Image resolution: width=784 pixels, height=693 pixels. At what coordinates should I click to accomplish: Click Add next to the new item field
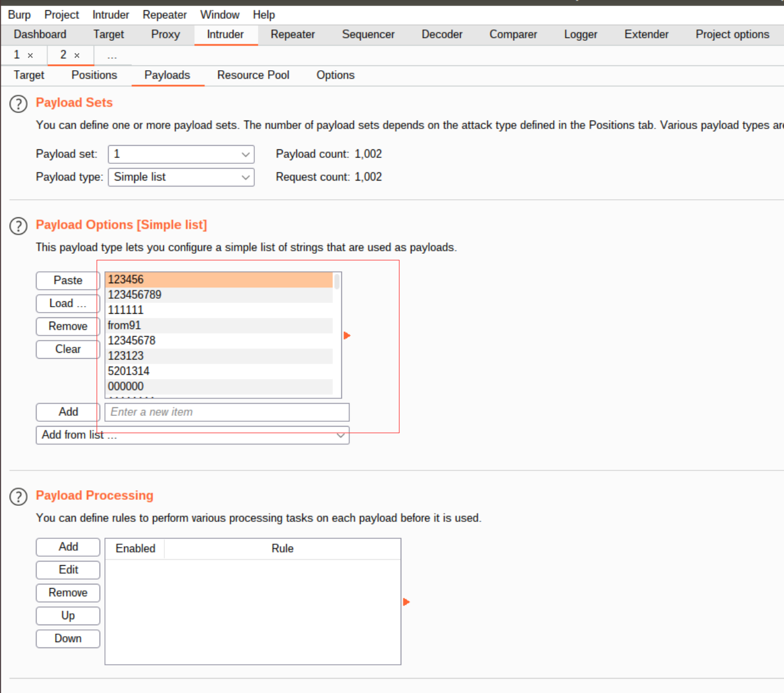pyautogui.click(x=68, y=412)
